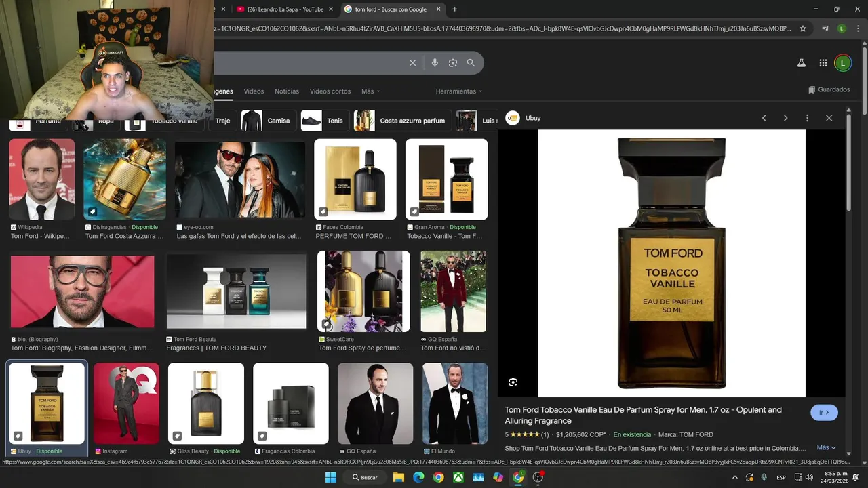Filter by the Traje chip
Image resolution: width=868 pixels, height=488 pixels.
tap(223, 121)
